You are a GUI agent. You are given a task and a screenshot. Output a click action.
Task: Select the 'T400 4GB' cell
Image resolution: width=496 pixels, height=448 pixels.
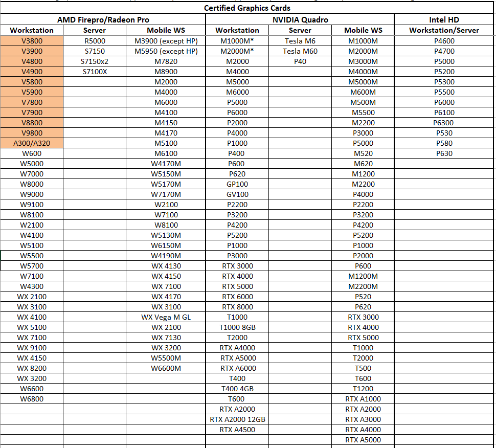point(237,389)
